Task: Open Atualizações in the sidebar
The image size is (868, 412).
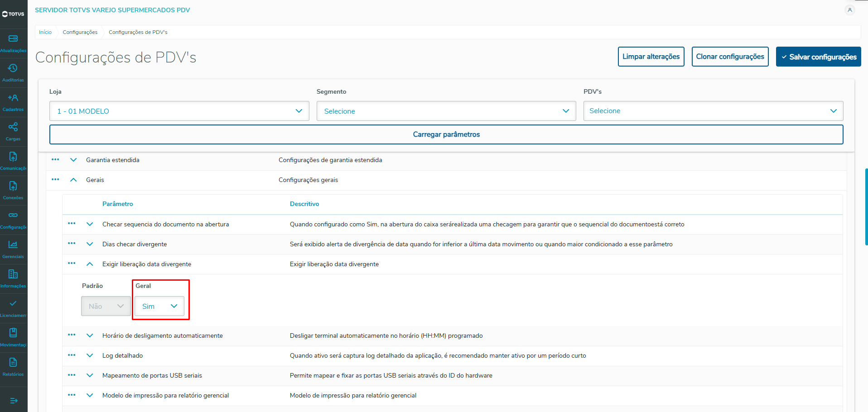Action: click(13, 43)
